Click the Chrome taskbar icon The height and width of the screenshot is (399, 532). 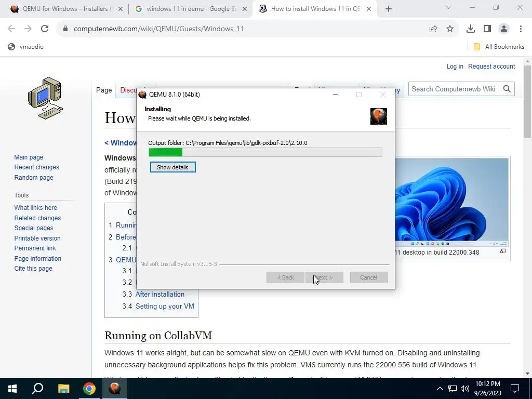coord(89,389)
